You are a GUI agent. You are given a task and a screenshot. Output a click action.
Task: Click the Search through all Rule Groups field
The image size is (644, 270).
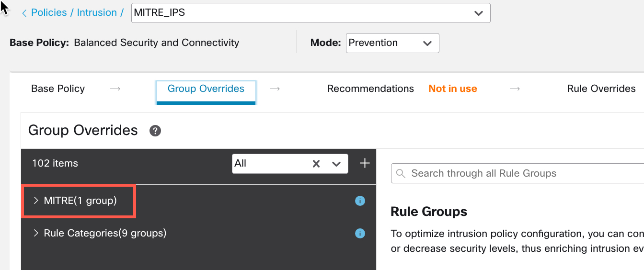coord(522,173)
